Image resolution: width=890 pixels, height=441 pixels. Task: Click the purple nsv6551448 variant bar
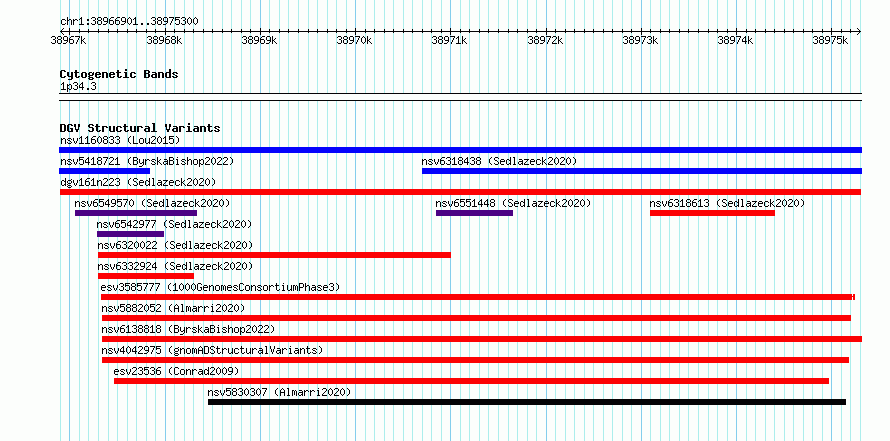pyautogui.click(x=475, y=213)
